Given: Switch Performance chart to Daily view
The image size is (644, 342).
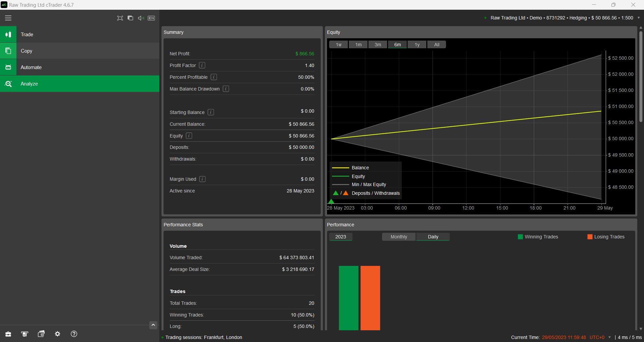Looking at the screenshot, I should pos(433,237).
